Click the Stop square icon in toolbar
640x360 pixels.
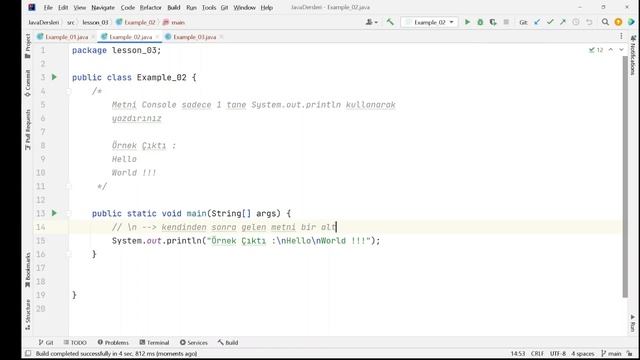(x=506, y=22)
